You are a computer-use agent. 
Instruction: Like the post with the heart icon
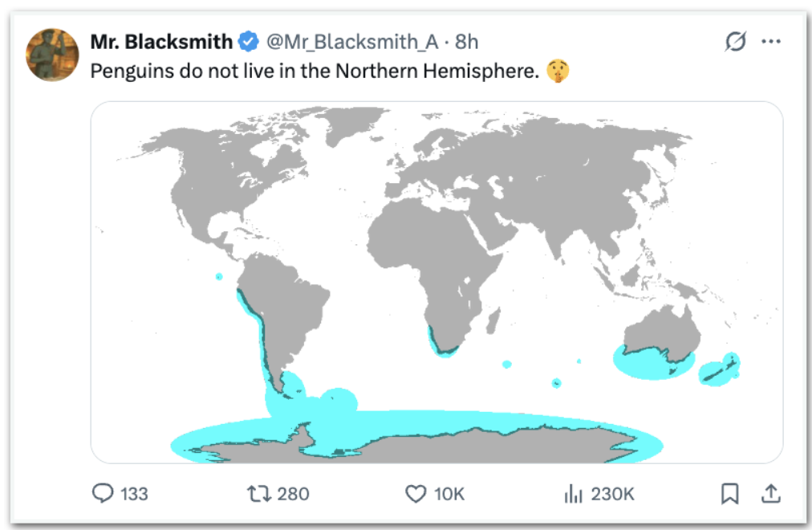(x=415, y=493)
